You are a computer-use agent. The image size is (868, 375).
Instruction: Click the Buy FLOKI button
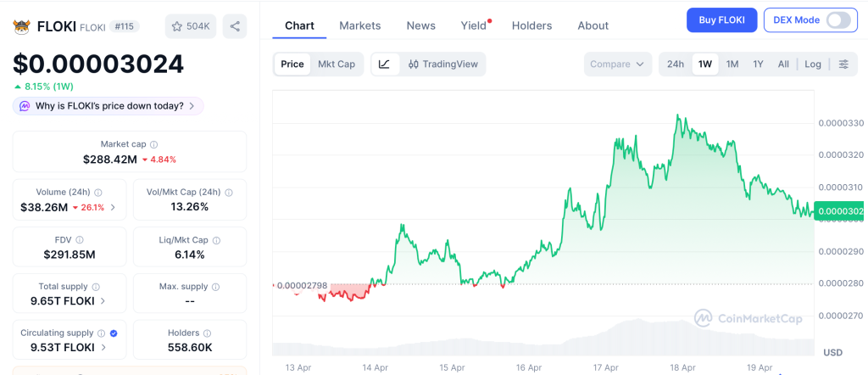tap(721, 20)
